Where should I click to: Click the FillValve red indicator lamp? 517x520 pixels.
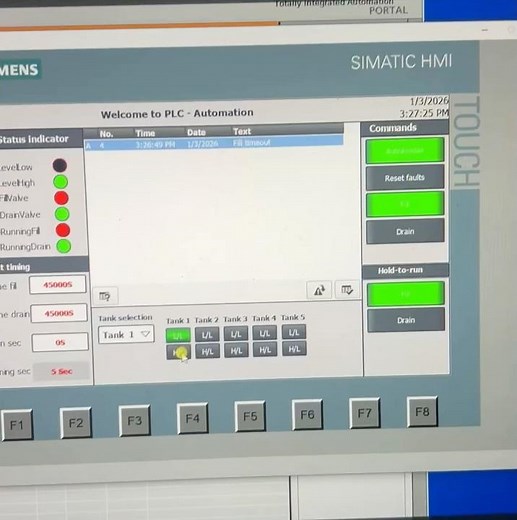[x=61, y=198]
